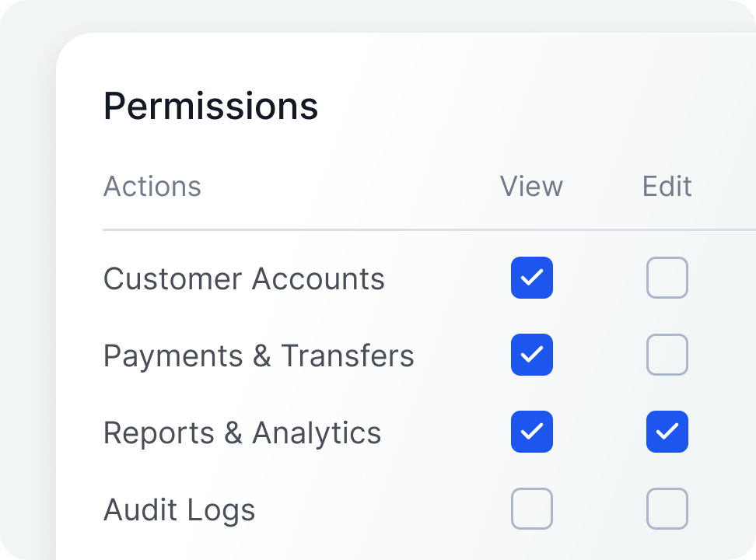Select the Reports & Analytics label

pos(242,432)
